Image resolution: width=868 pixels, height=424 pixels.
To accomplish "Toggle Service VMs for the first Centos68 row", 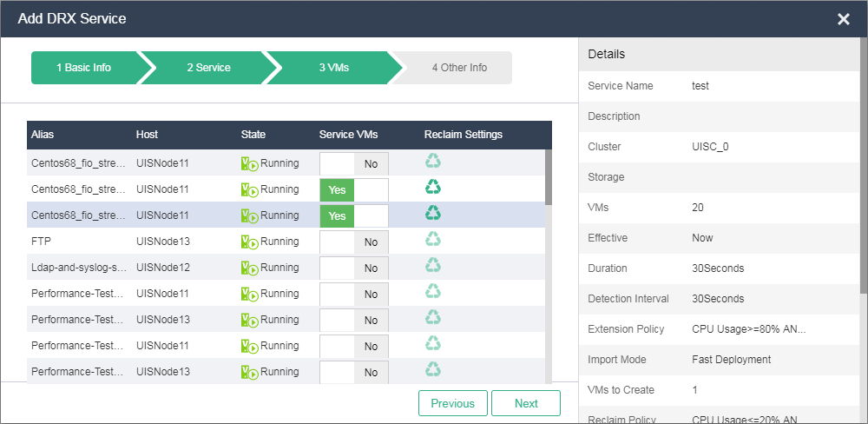I will tap(354, 164).
